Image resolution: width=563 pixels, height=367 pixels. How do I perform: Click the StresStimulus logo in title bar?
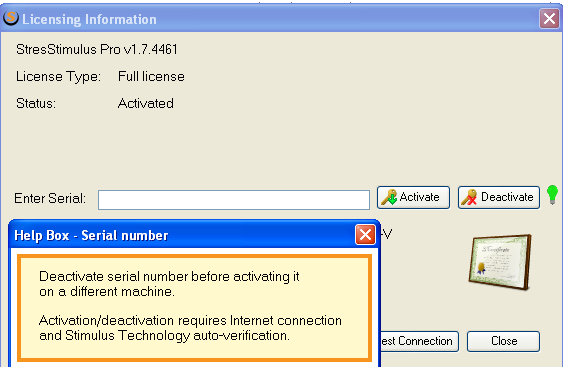point(11,18)
